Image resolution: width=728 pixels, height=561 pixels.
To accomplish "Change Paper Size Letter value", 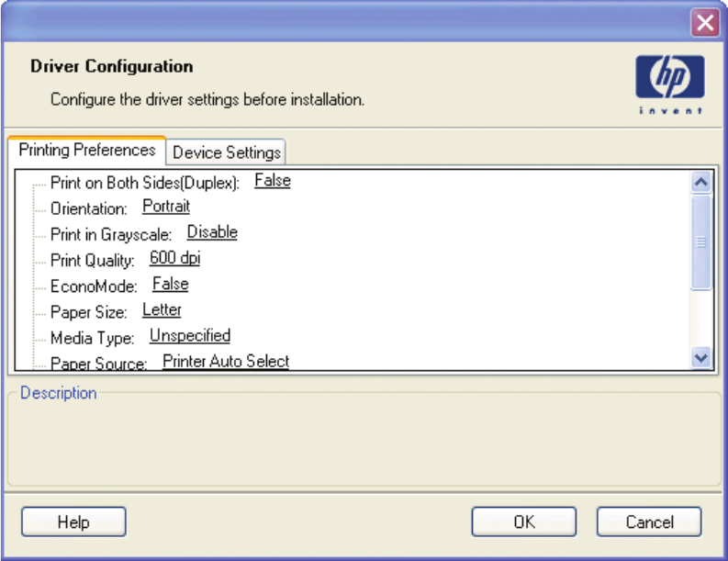I will coord(162,309).
